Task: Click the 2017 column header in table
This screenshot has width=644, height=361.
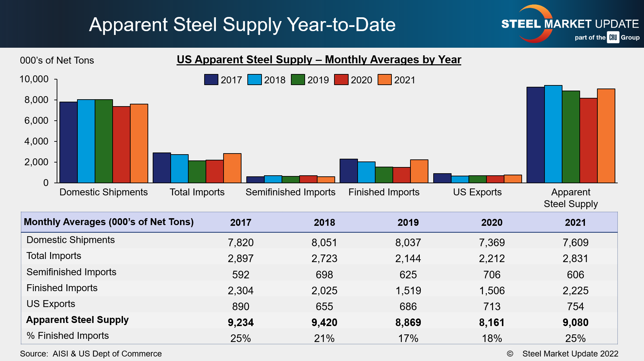Action: (x=240, y=222)
